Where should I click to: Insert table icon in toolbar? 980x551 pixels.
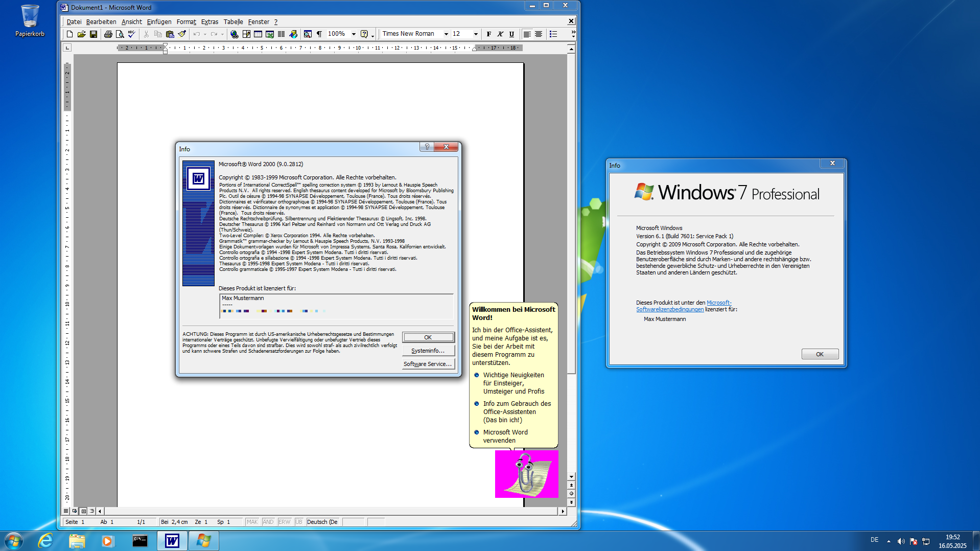[258, 34]
